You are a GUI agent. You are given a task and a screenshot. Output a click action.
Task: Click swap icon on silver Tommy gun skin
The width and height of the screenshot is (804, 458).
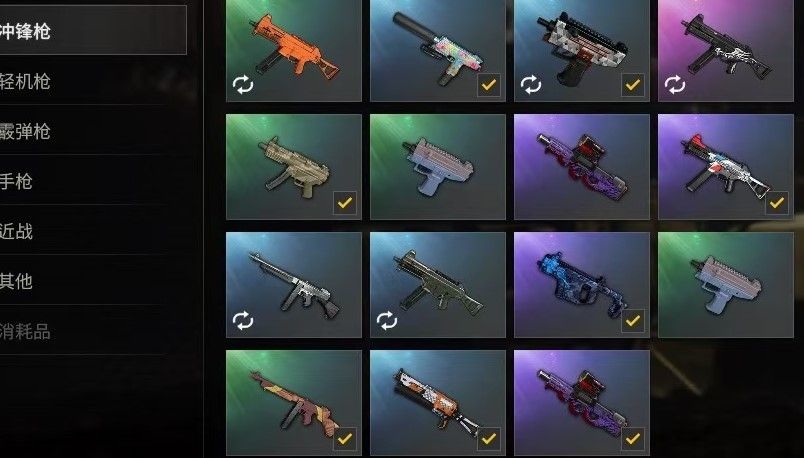tap(243, 321)
